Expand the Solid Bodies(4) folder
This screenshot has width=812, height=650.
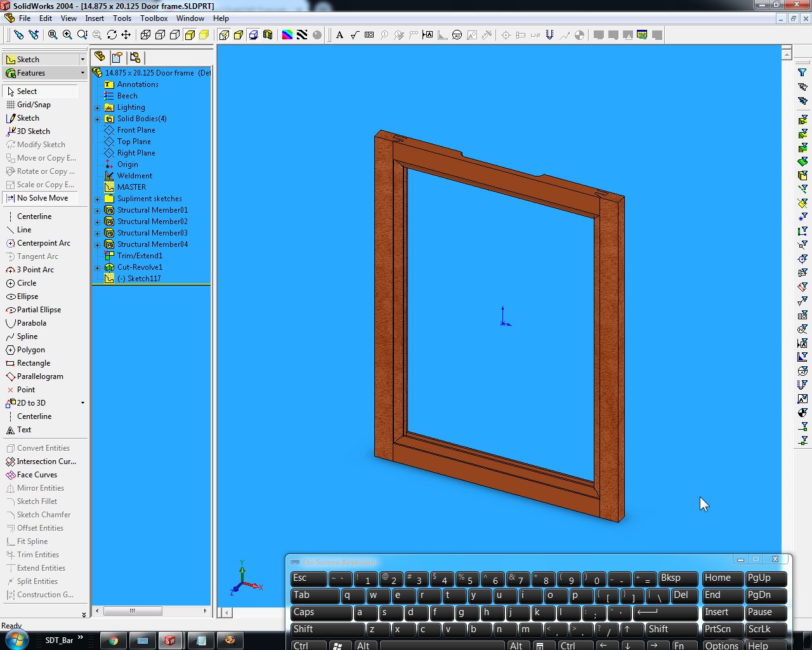point(98,119)
